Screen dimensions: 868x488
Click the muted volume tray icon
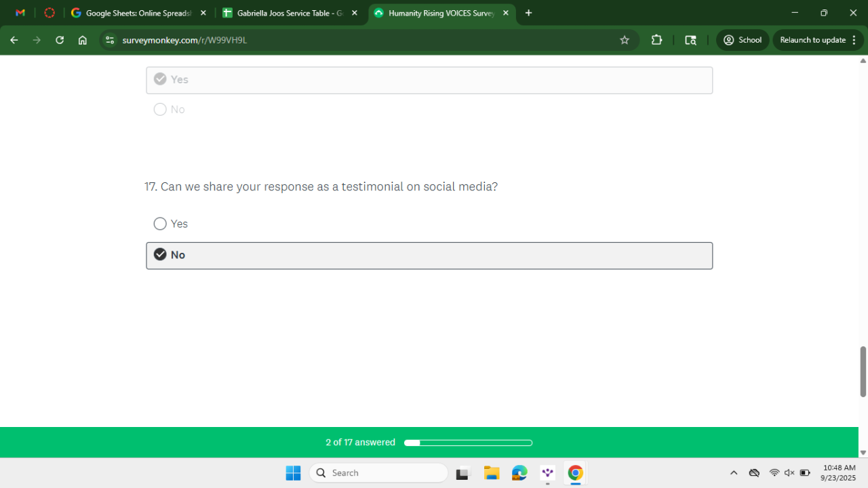pos(789,473)
